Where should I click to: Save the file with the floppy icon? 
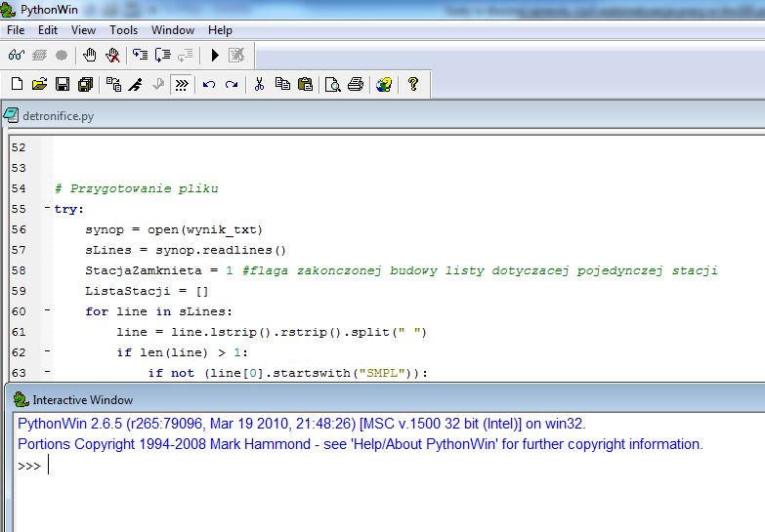[x=63, y=84]
